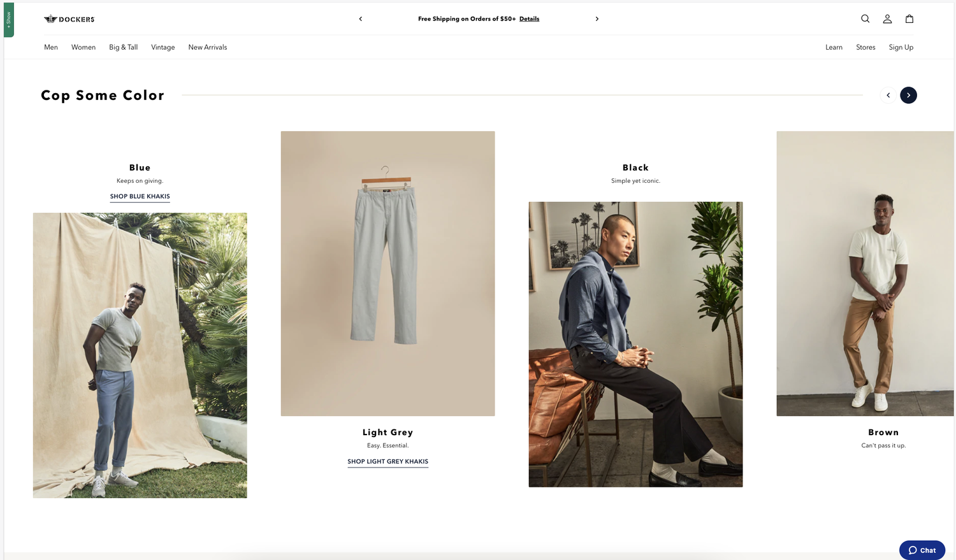Image resolution: width=956 pixels, height=560 pixels.
Task: Visit the New Arrivals section
Action: click(208, 47)
